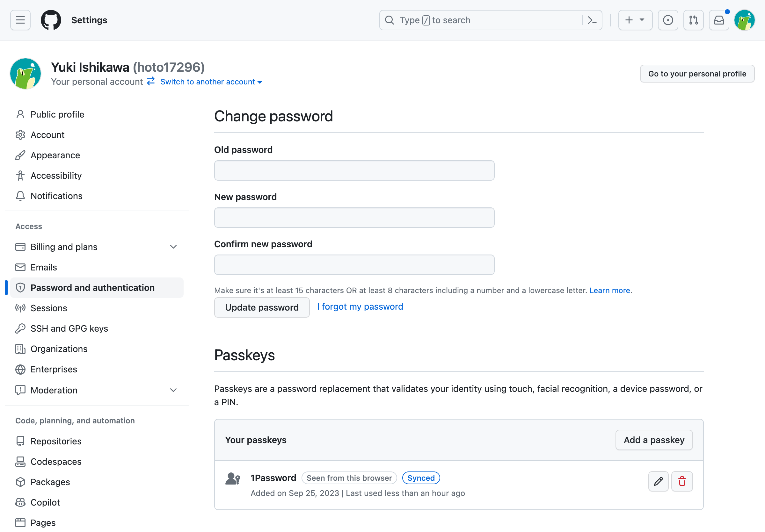Delete the 1Password passkey via trash icon
The height and width of the screenshot is (532, 765).
pos(682,481)
